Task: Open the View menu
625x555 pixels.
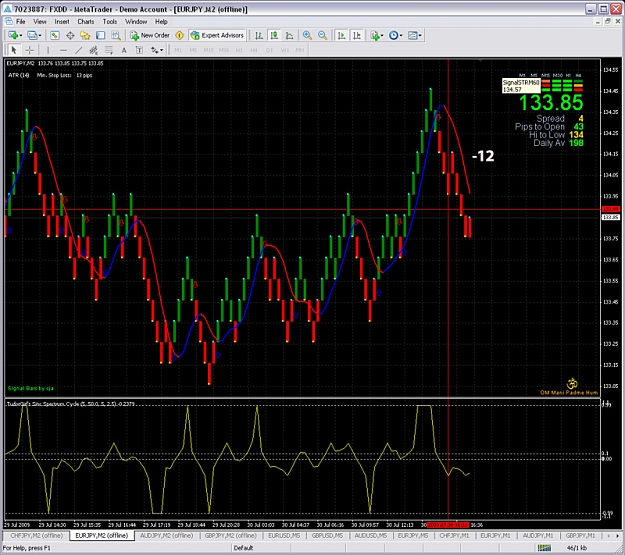Action: (40, 22)
